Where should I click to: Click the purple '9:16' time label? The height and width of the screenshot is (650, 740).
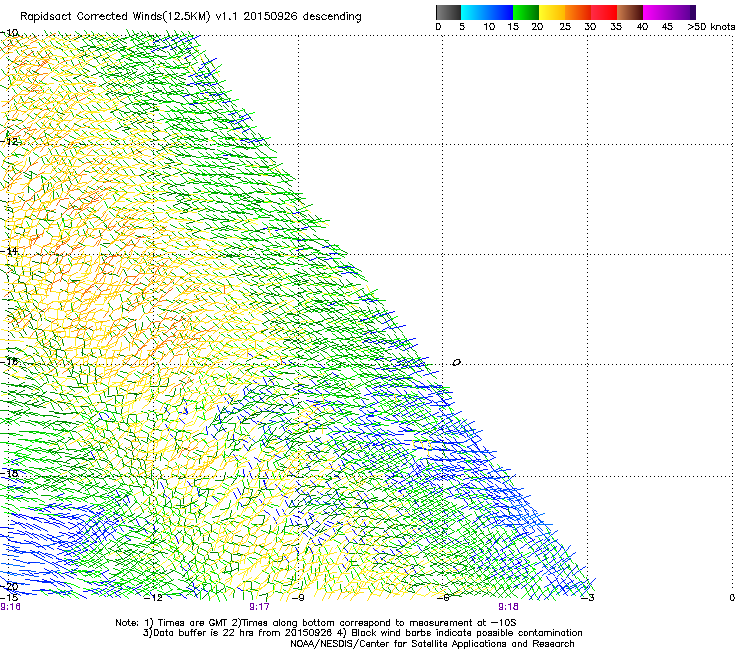click(10, 607)
